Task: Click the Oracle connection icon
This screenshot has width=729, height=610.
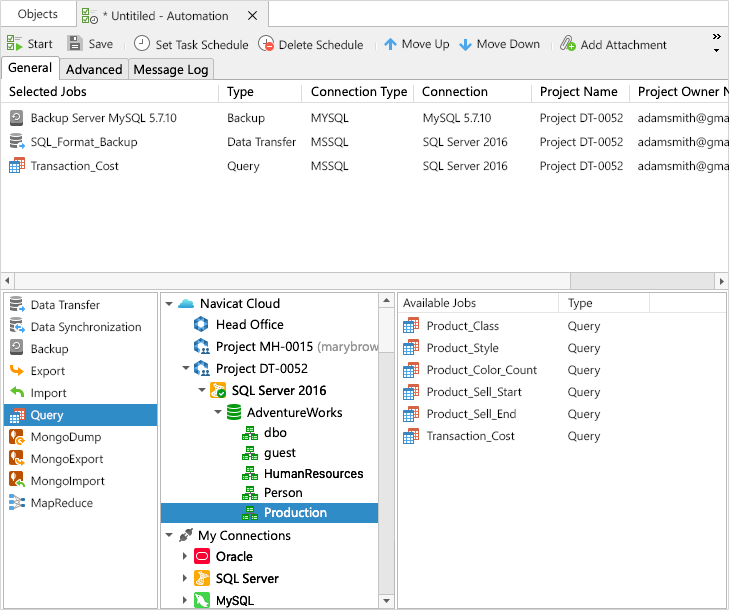Action: [x=202, y=556]
